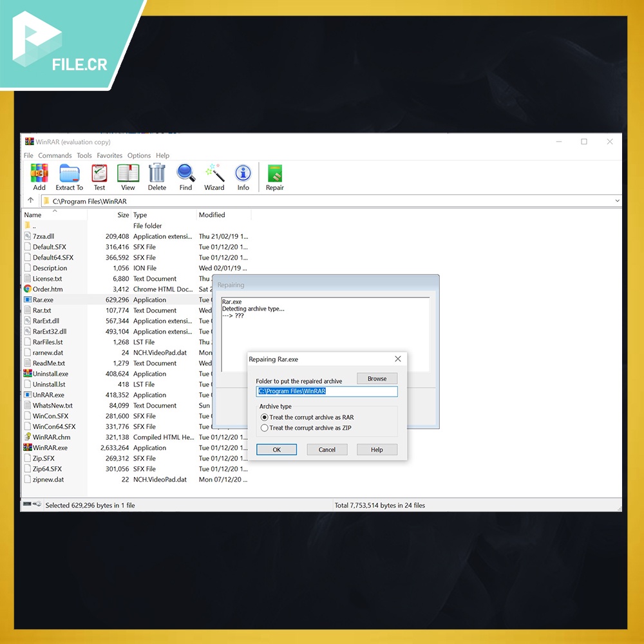Open the Commands menu
The height and width of the screenshot is (644, 644).
[55, 155]
